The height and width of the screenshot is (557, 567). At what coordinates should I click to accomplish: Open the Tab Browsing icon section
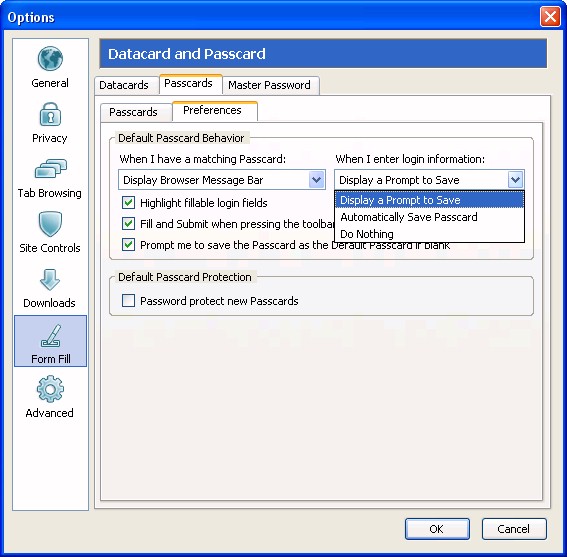click(x=51, y=169)
